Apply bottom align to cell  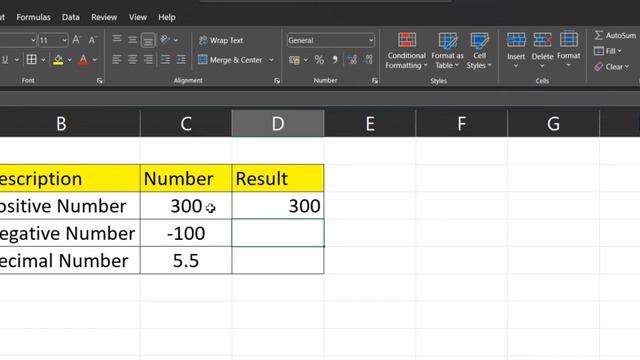pos(148,40)
